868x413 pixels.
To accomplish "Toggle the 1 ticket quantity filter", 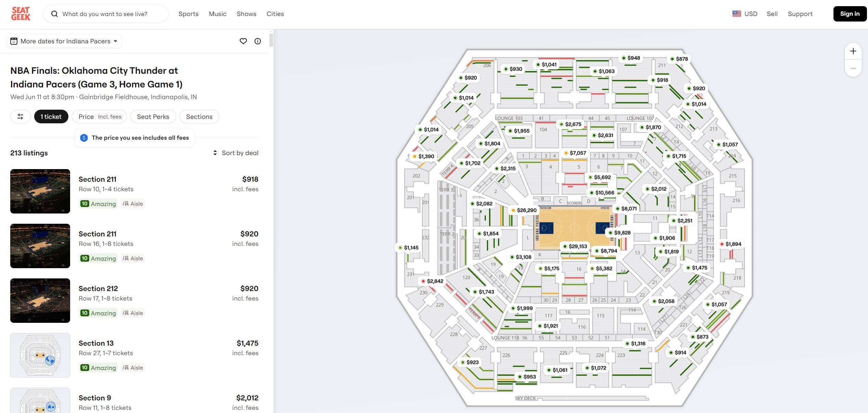I will point(51,116).
